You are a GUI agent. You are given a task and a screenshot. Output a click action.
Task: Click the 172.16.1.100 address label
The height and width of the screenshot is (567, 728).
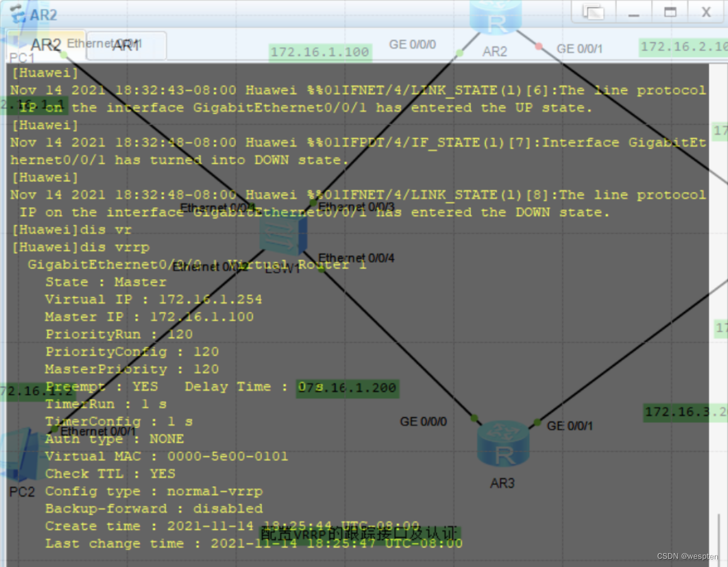click(319, 52)
